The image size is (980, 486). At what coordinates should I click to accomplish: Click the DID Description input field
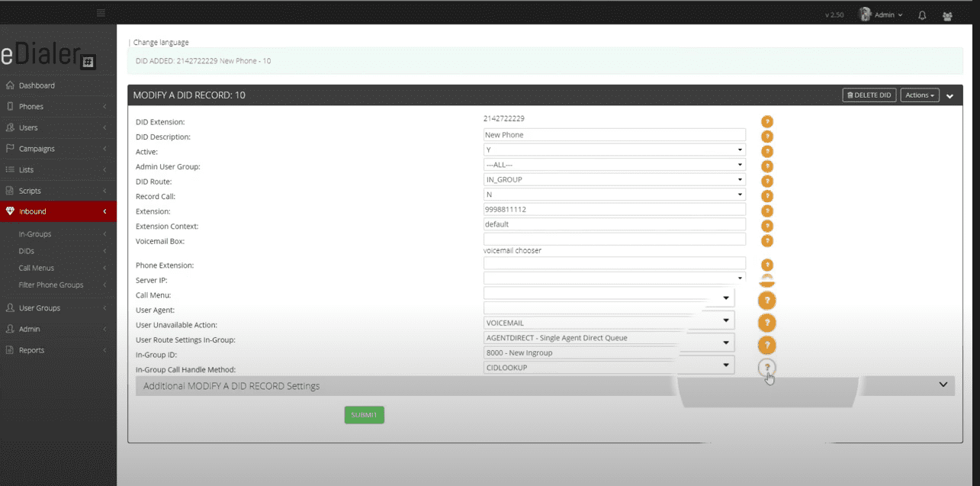click(614, 135)
